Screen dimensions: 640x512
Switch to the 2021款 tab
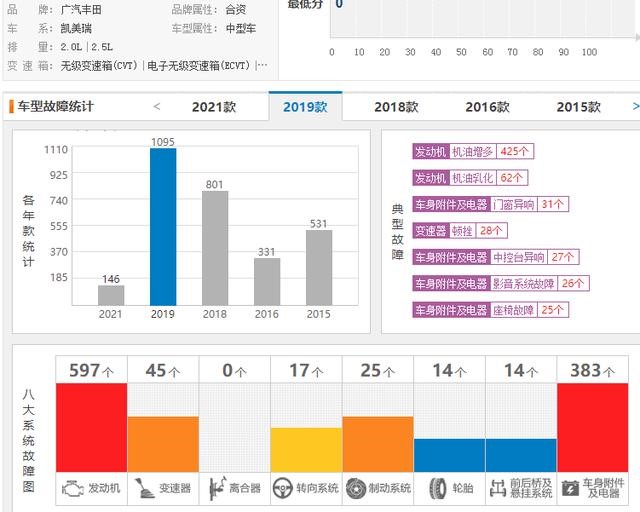pos(214,107)
